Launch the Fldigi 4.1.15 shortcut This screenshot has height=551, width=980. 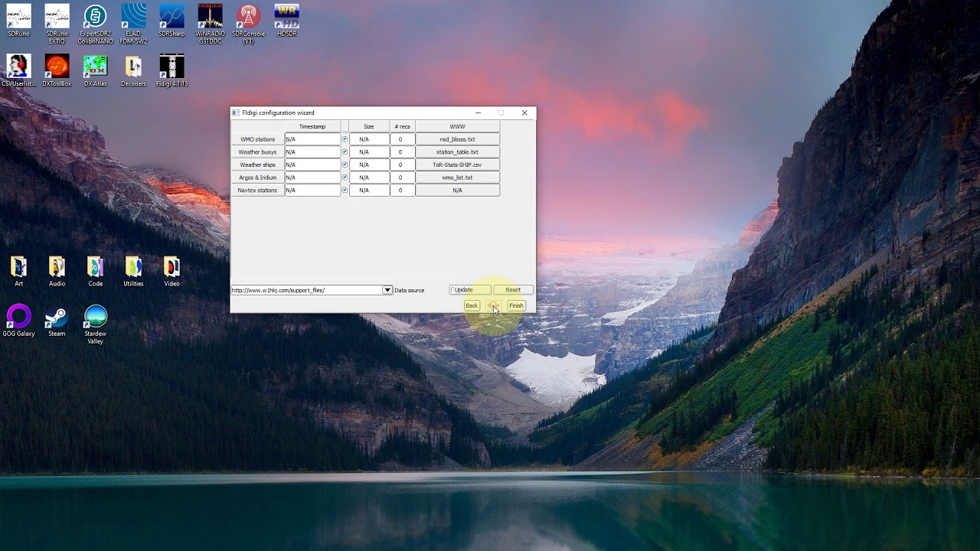(x=171, y=70)
